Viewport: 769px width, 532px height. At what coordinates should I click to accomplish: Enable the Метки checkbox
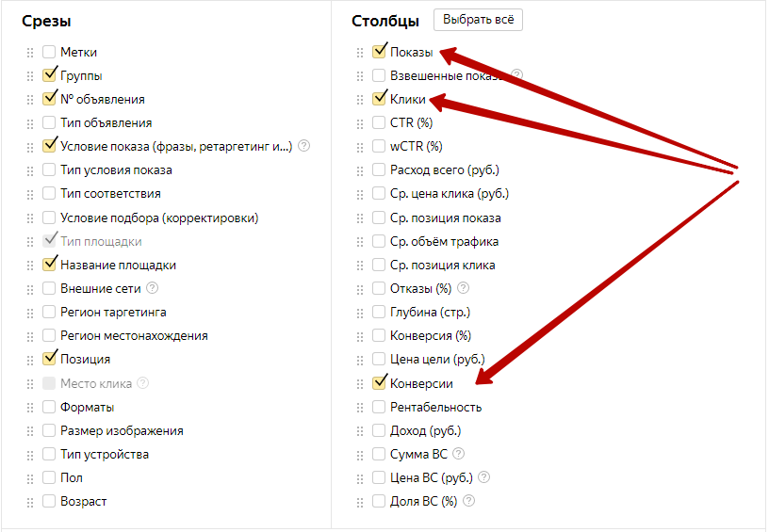coord(49,53)
